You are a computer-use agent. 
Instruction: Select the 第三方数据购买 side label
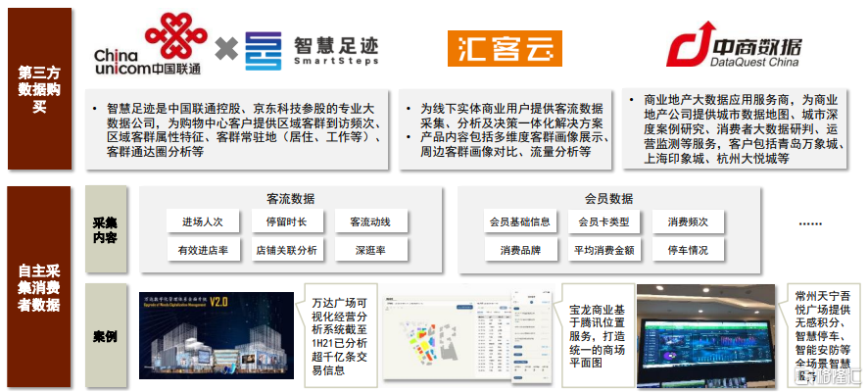[39, 88]
